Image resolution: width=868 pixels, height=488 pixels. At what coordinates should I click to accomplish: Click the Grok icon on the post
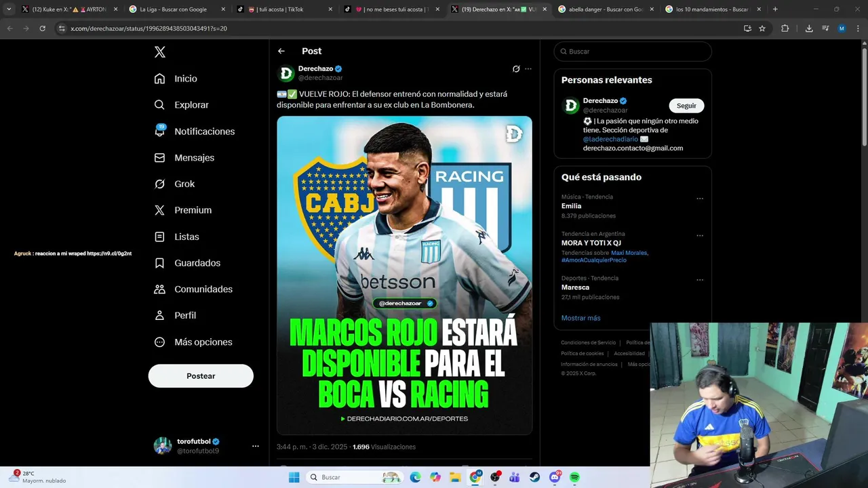click(x=516, y=68)
